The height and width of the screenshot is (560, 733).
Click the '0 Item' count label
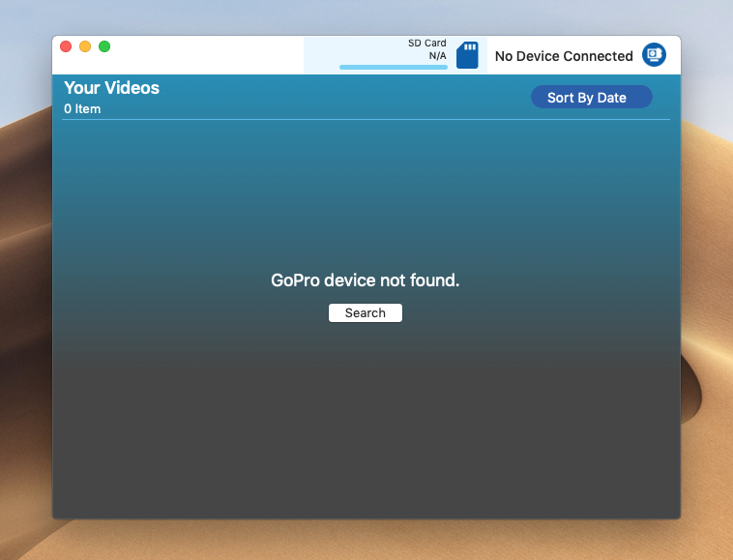coord(82,109)
